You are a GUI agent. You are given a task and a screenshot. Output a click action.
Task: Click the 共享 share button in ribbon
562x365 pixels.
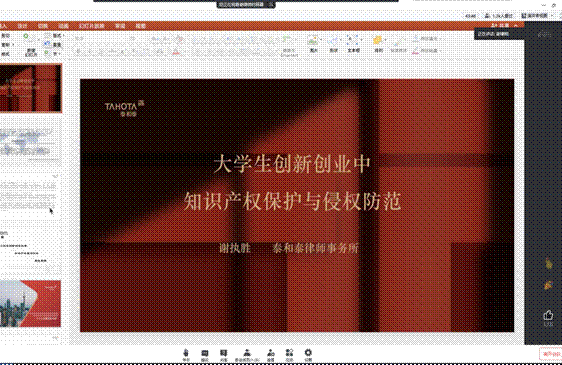click(x=500, y=25)
